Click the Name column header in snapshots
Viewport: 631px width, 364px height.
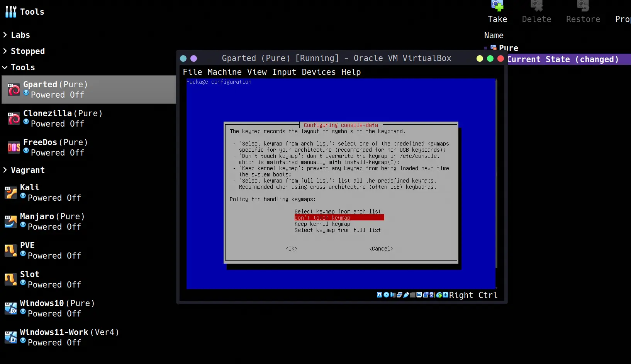[x=494, y=36]
